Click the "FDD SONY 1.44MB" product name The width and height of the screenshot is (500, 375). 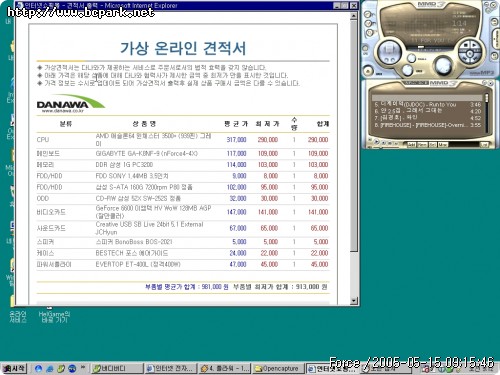[x=132, y=176]
